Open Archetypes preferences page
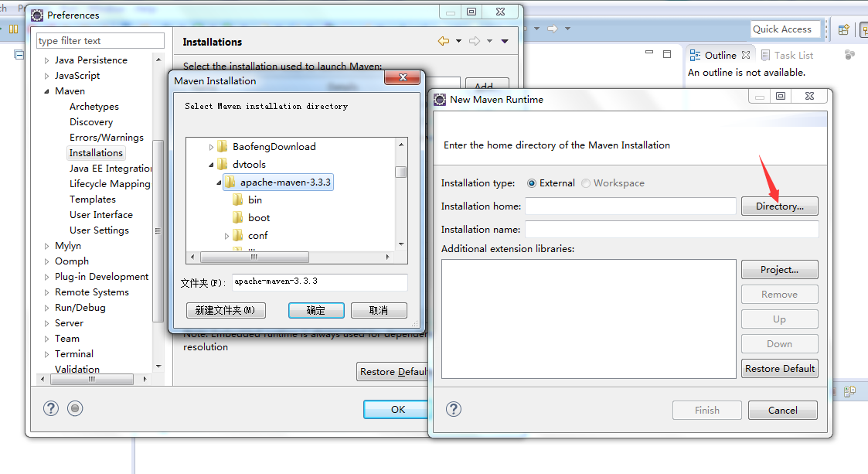 [x=94, y=106]
